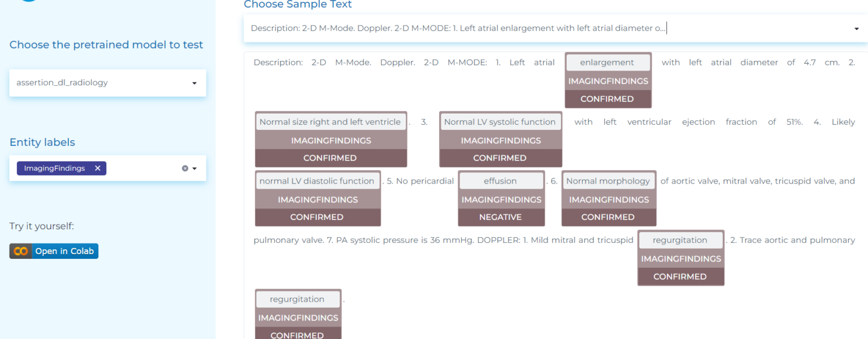Select 'Normal LV systolic function' entity
This screenshot has width=868, height=339.
click(x=500, y=122)
